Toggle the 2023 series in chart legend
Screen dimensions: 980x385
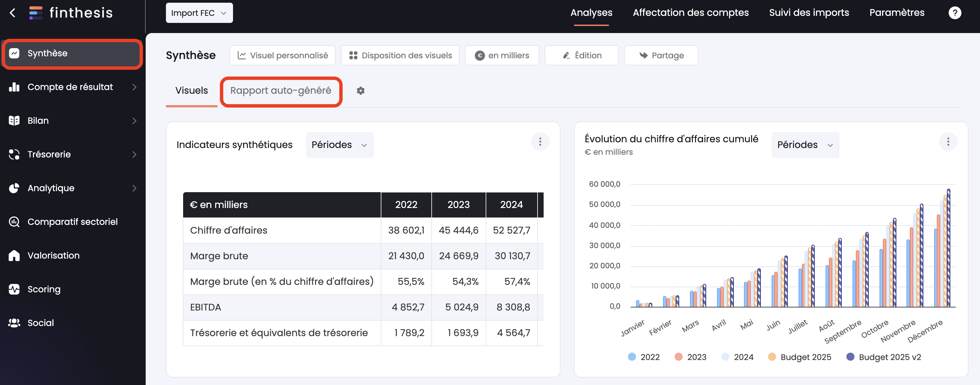pyautogui.click(x=690, y=357)
